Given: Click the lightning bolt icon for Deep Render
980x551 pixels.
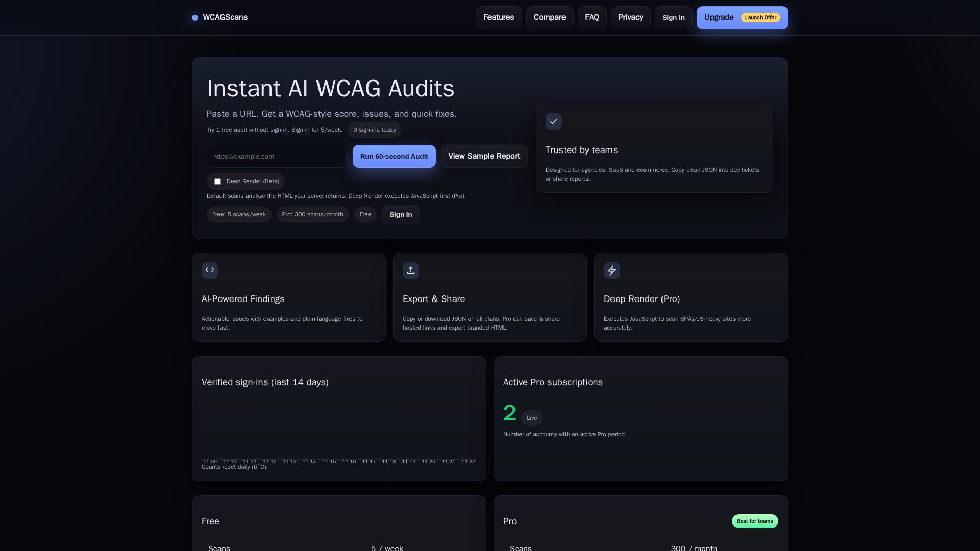Looking at the screenshot, I should click(x=612, y=270).
